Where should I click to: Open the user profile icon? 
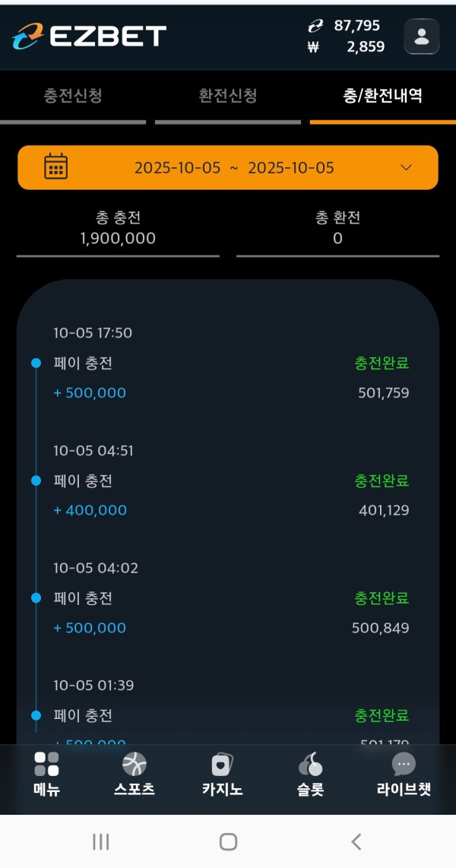(x=421, y=36)
